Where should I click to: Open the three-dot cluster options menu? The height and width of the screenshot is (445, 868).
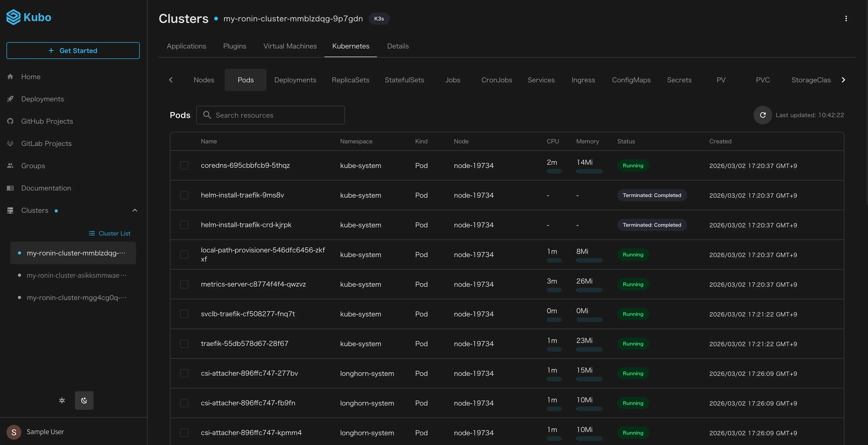846,19
